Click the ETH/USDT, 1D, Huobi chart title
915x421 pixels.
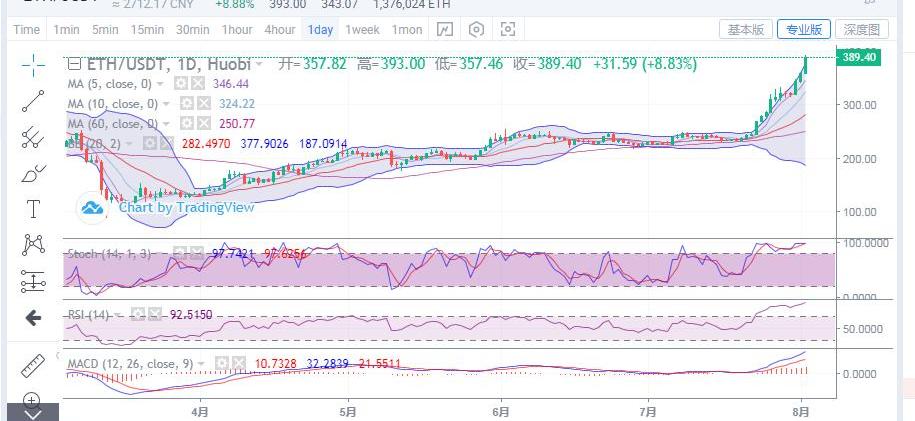tap(169, 64)
